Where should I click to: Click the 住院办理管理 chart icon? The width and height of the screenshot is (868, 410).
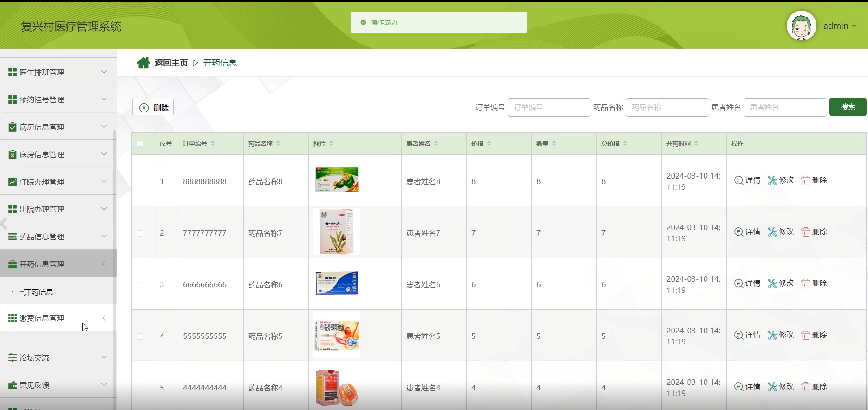13,182
